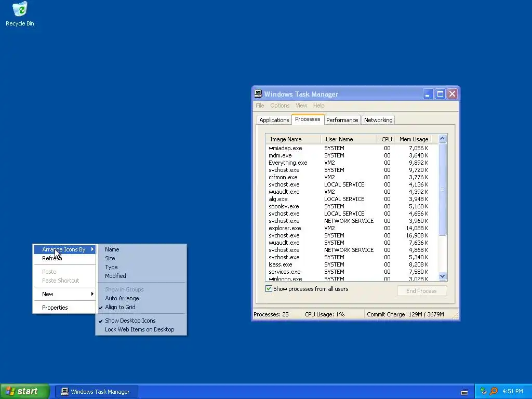Open Properties from the desktop context menu
The image size is (532, 399).
64,308
